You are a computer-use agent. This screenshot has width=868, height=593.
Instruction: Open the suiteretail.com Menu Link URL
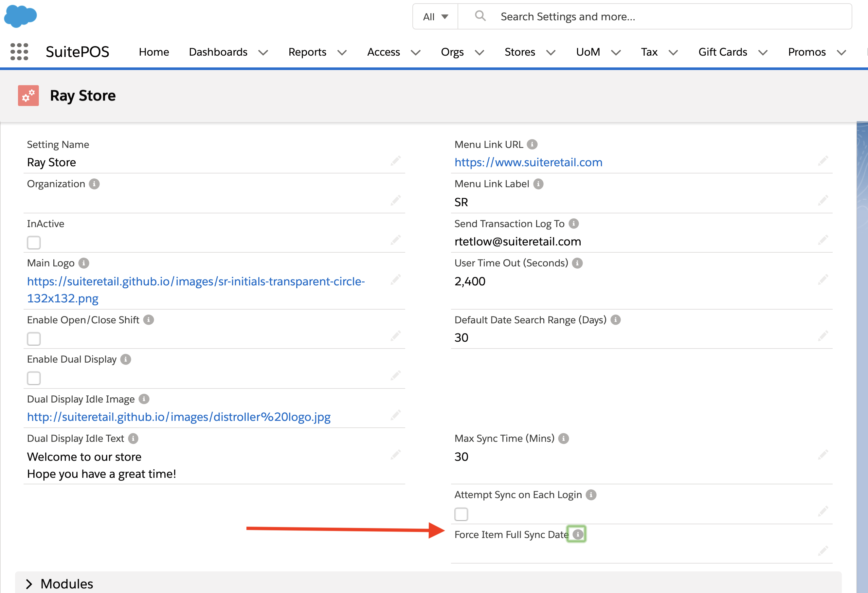tap(528, 162)
